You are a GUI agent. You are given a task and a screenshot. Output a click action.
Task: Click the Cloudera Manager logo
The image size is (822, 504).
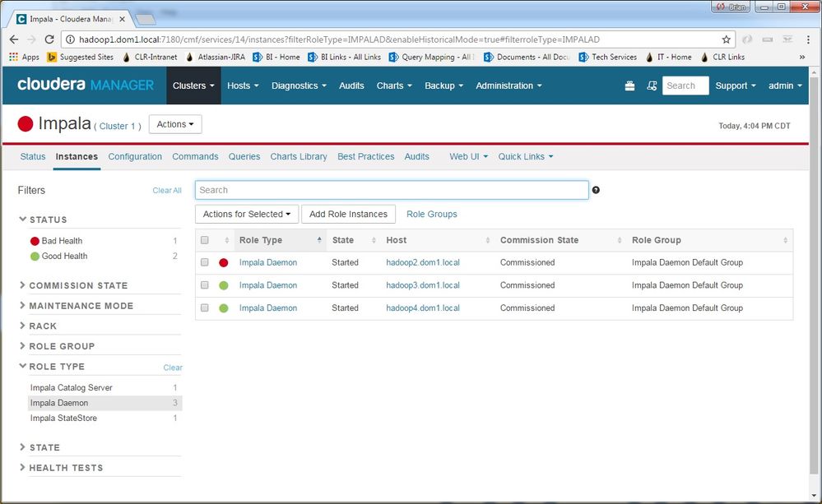[x=86, y=85]
